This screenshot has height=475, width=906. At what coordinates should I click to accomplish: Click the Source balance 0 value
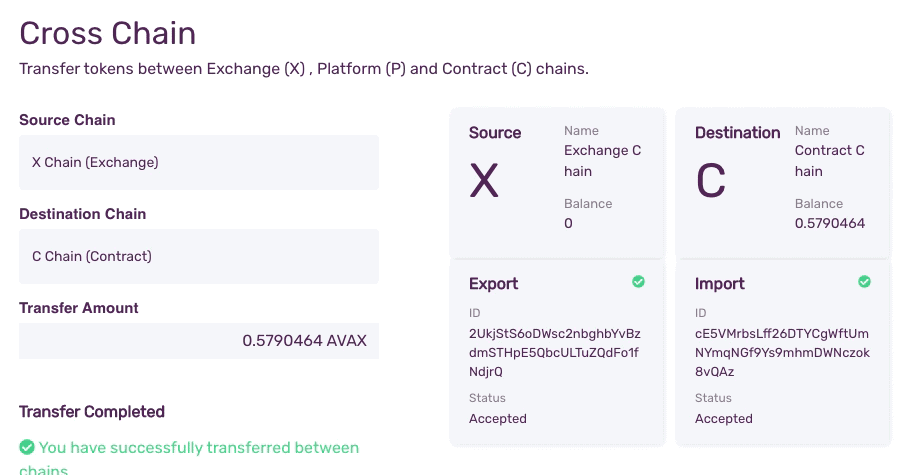coord(569,223)
